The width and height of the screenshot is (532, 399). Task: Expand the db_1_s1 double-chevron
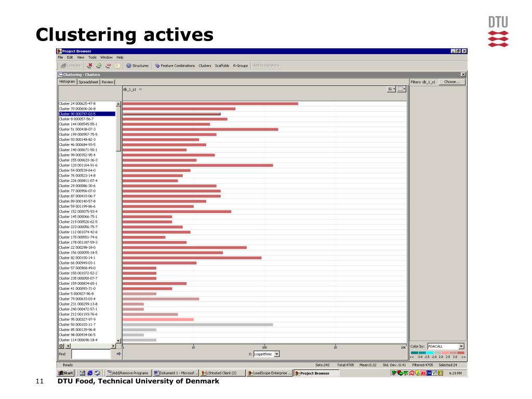coord(140,89)
